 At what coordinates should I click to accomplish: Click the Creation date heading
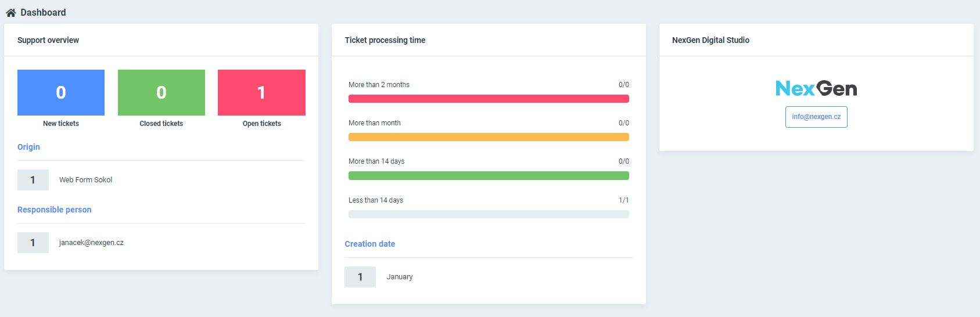[x=369, y=244]
